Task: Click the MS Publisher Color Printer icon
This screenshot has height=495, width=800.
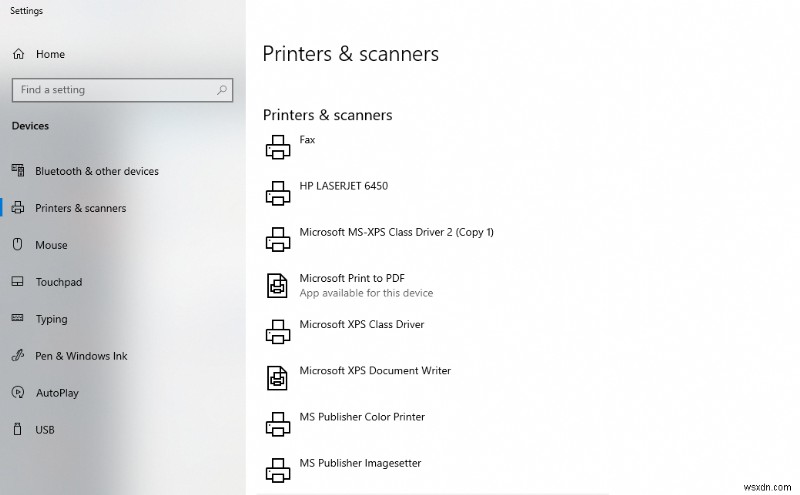Action: pyautogui.click(x=278, y=425)
